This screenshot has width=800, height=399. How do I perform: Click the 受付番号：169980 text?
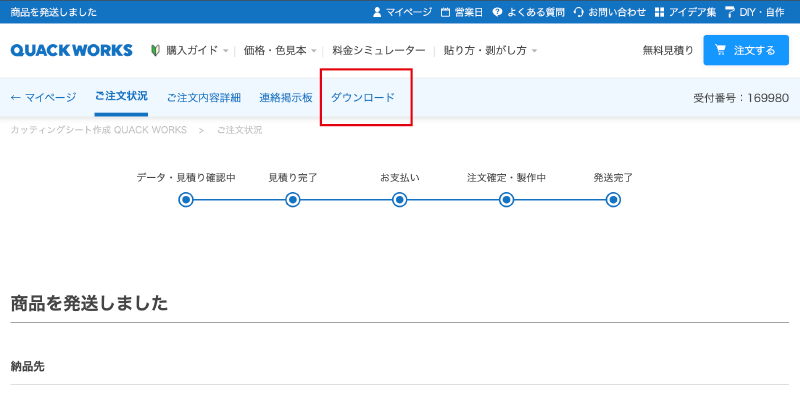[x=741, y=97]
